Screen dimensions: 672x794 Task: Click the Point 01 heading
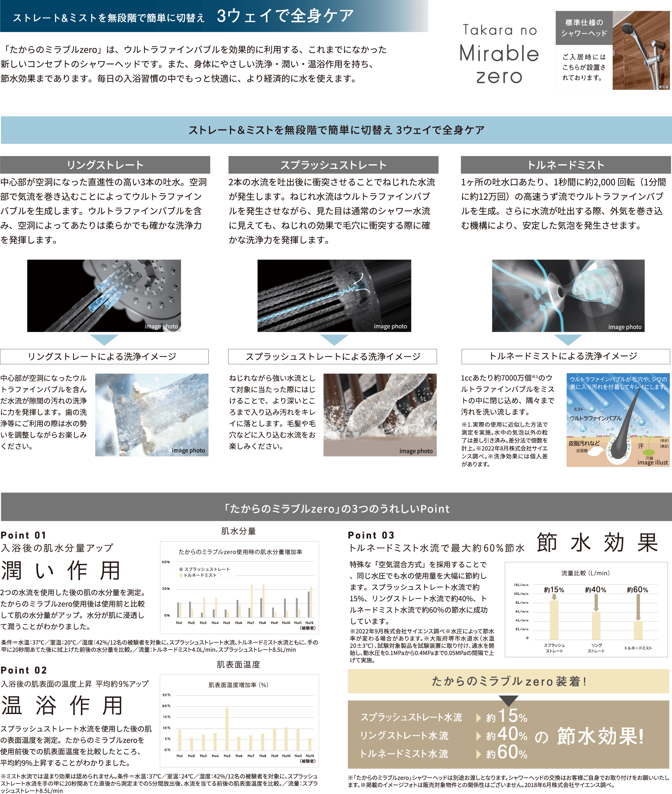(x=24, y=535)
